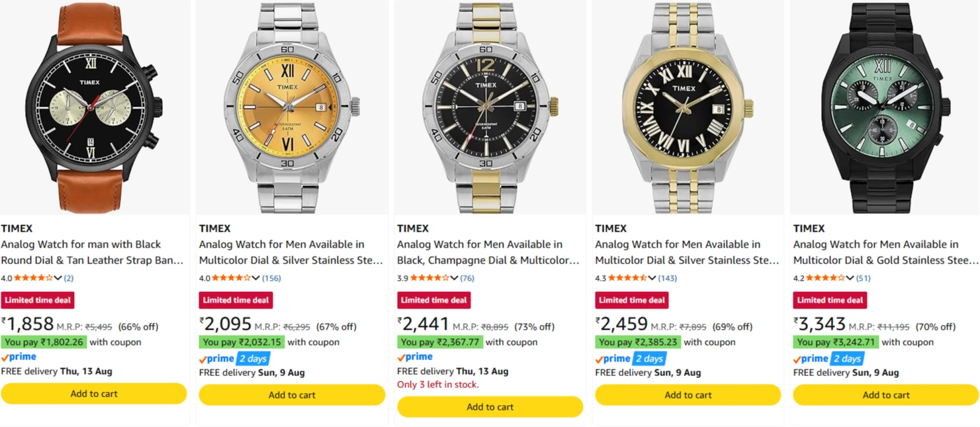Screen dimensions: 980x427
Task: Click the Prime logo under the ₹2,441 price
Action: pyautogui.click(x=415, y=357)
